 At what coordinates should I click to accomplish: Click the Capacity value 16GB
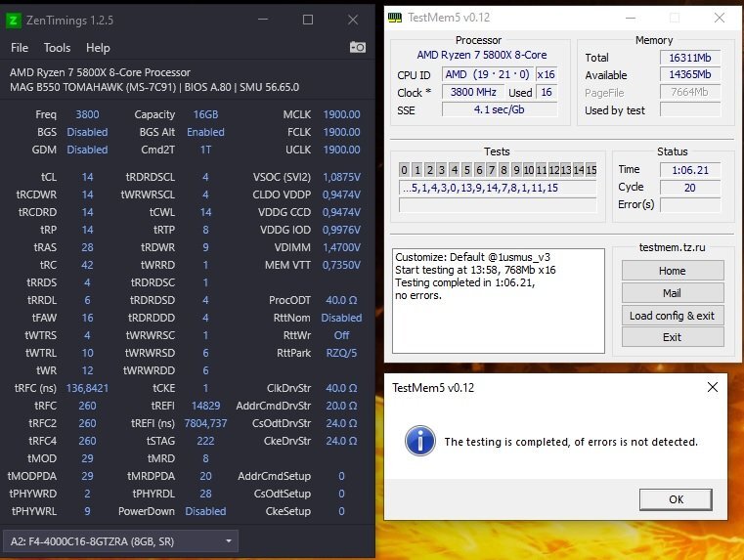tap(205, 114)
